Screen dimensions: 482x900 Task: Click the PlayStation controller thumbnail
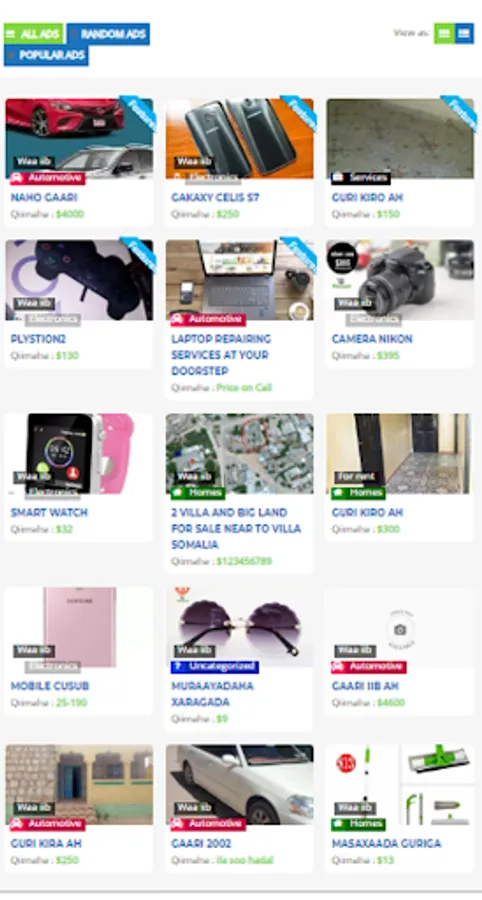click(79, 280)
